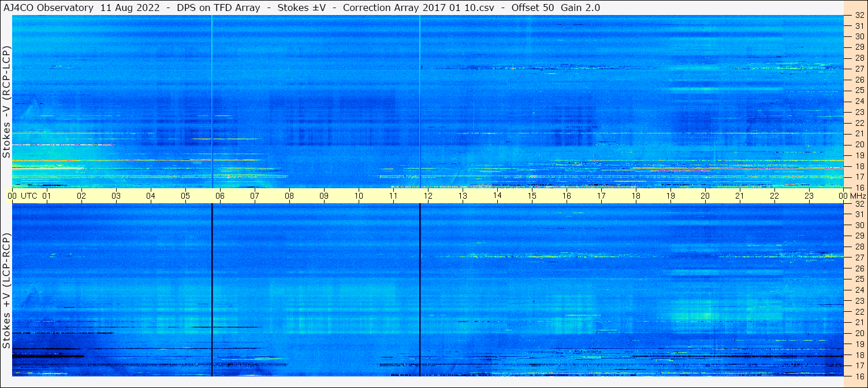868x388 pixels.
Task: Click the '10' hour label on time axis
Action: tap(359, 196)
